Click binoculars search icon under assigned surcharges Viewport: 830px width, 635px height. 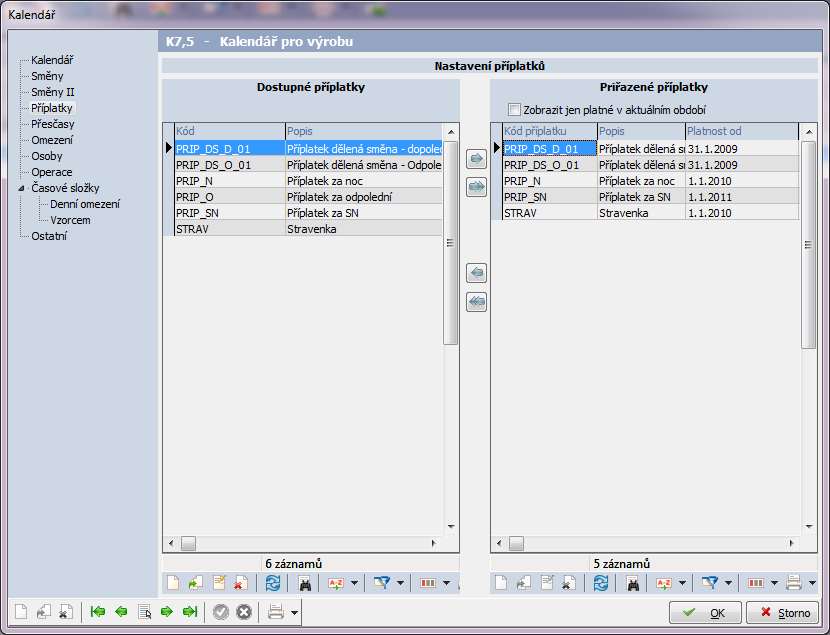tap(633, 583)
